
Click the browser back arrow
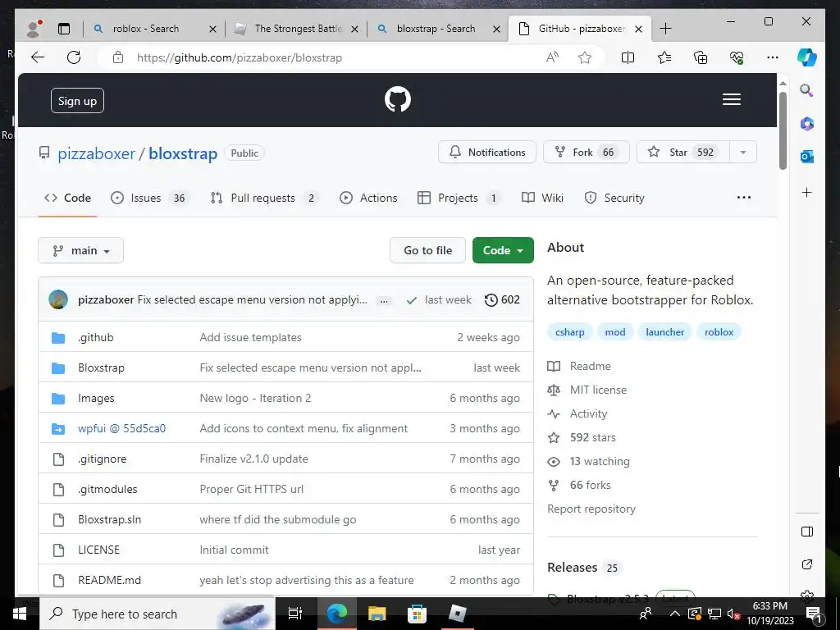[x=38, y=57]
